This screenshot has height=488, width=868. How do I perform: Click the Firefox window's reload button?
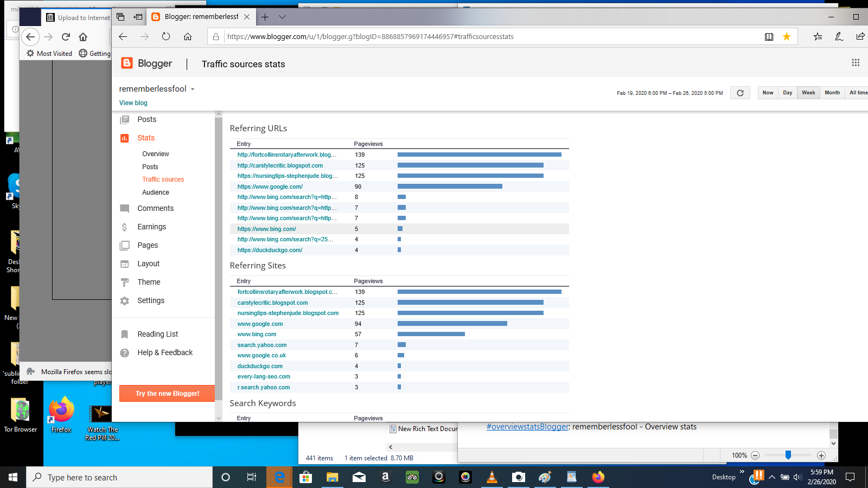tap(66, 37)
